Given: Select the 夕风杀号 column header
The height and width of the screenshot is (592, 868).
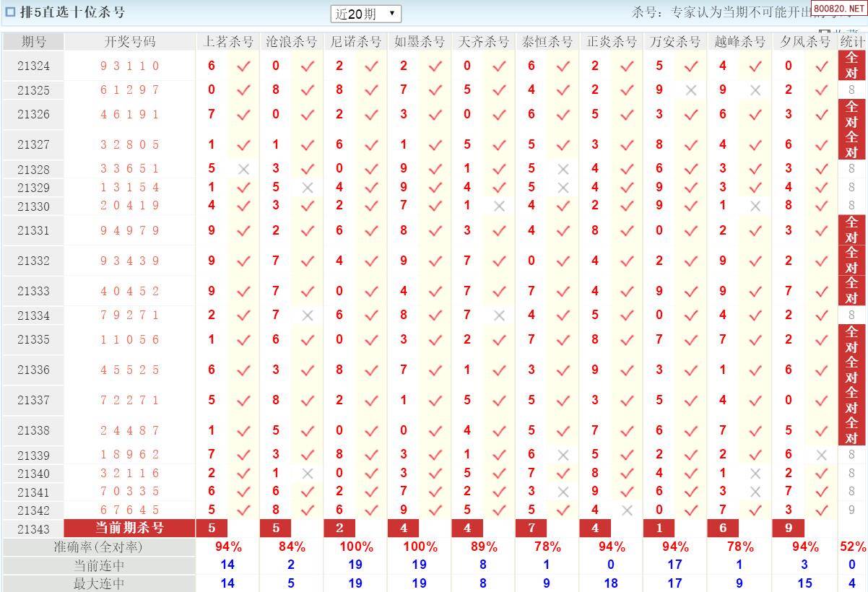Looking at the screenshot, I should click(x=805, y=42).
